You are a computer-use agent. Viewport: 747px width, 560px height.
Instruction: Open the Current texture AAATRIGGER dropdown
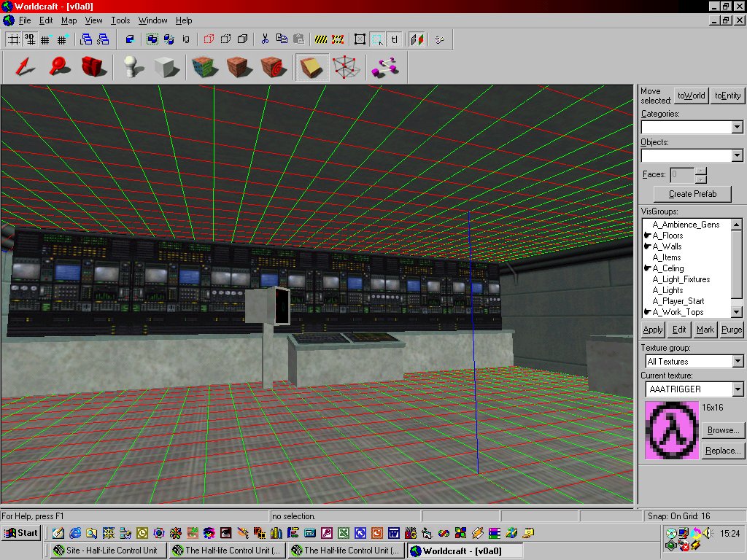click(x=736, y=389)
